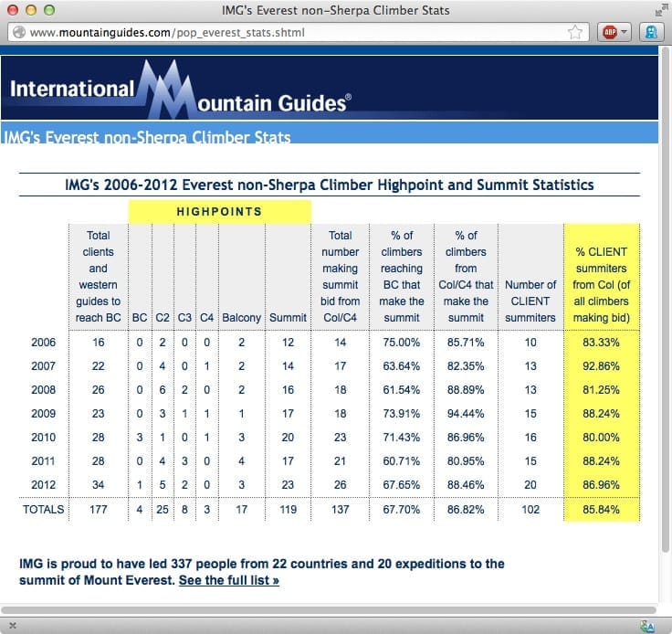Open the Adblock Plus dropdown arrow

(x=624, y=32)
